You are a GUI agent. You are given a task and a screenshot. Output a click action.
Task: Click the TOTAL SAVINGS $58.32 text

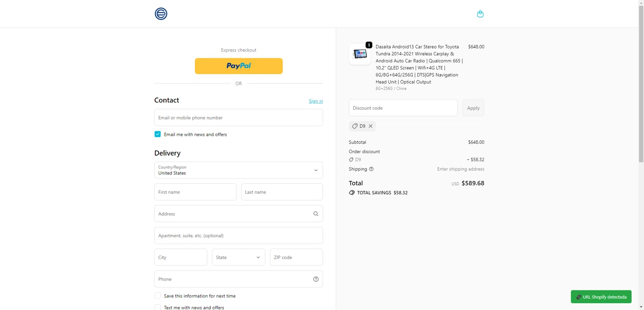pos(382,193)
